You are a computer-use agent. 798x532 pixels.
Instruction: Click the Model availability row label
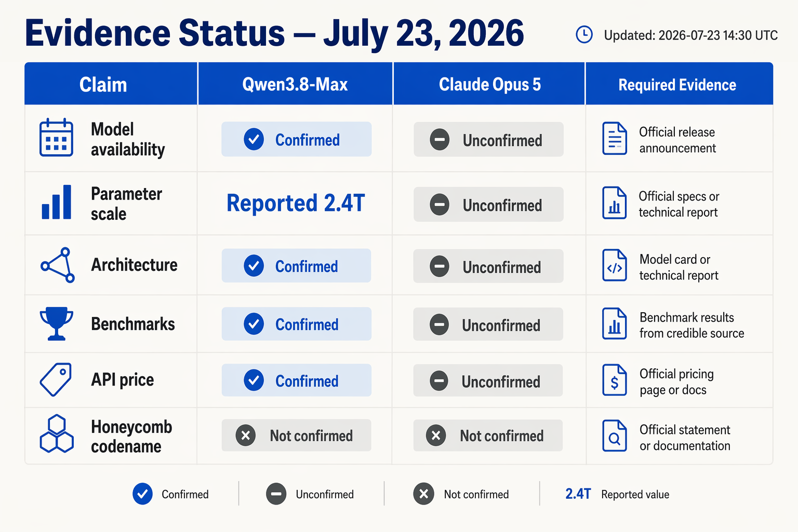coord(128,139)
